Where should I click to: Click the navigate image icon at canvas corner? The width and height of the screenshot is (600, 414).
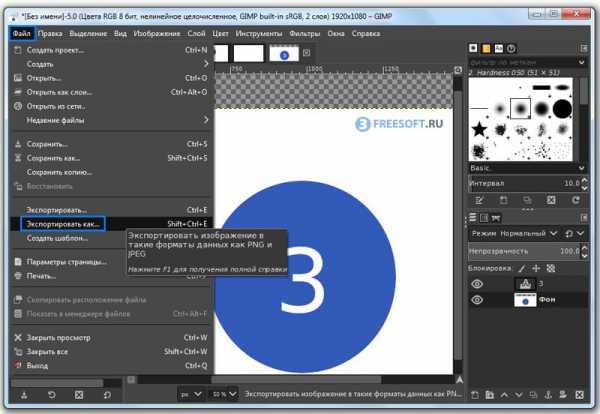point(459,380)
